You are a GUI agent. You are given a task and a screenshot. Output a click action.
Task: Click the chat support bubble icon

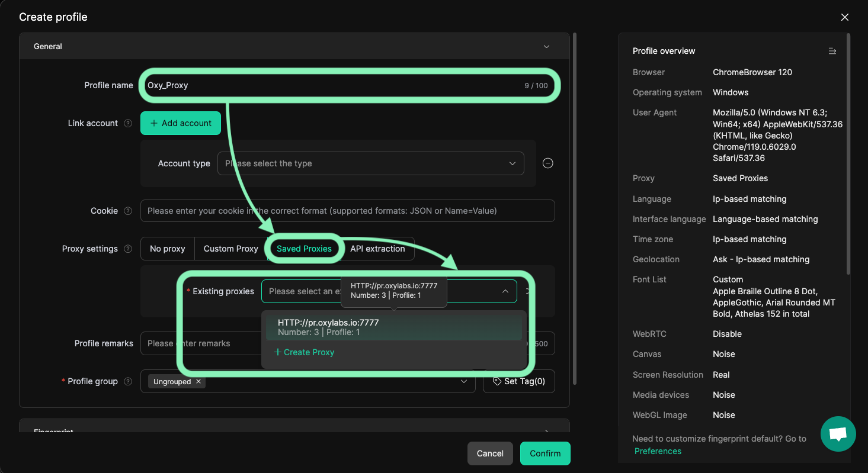(x=838, y=434)
